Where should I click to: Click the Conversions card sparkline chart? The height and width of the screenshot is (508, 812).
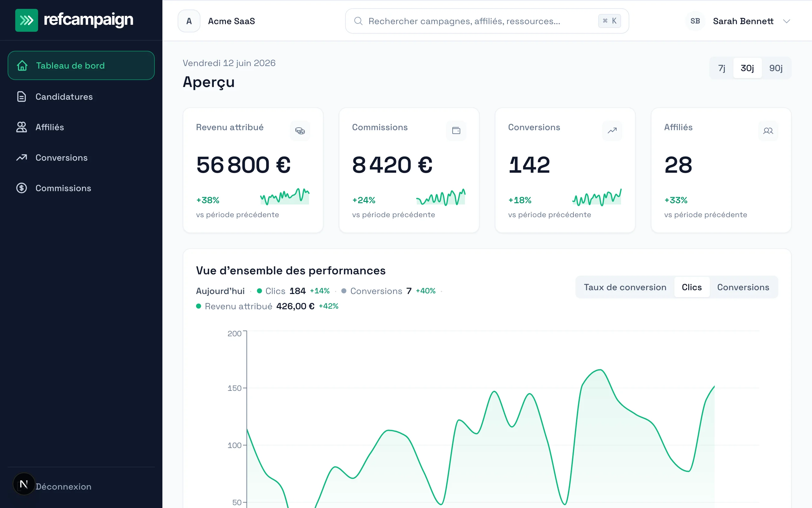597,197
